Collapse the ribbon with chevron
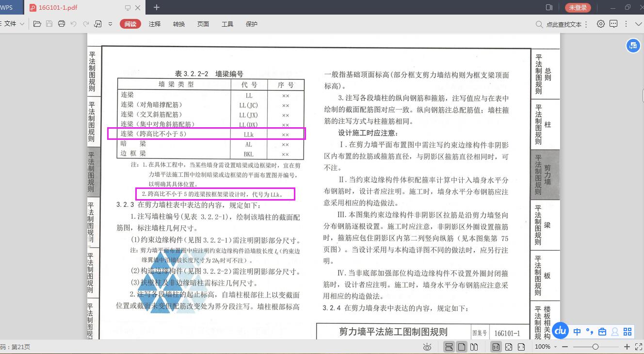Image resolution: width=644 pixels, height=354 pixels. (x=638, y=24)
